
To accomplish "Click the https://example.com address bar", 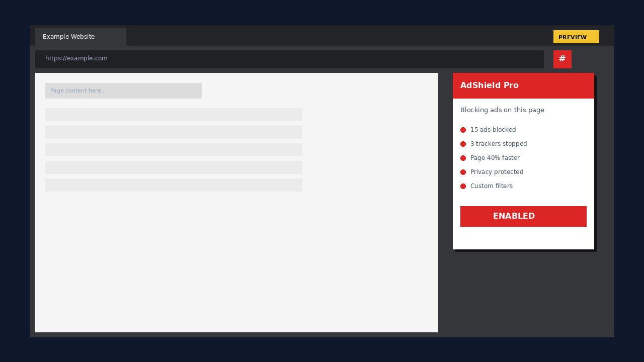I will click(289, 58).
